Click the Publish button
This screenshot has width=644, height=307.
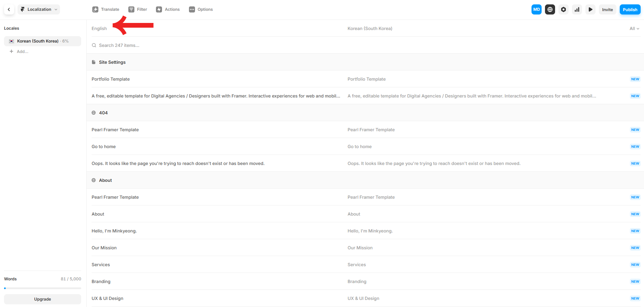(x=630, y=9)
